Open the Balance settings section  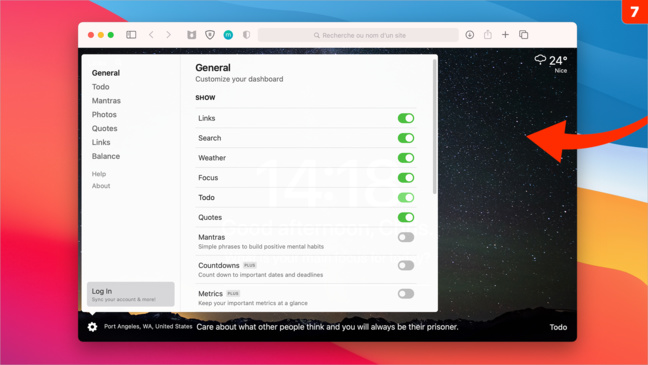click(x=106, y=156)
